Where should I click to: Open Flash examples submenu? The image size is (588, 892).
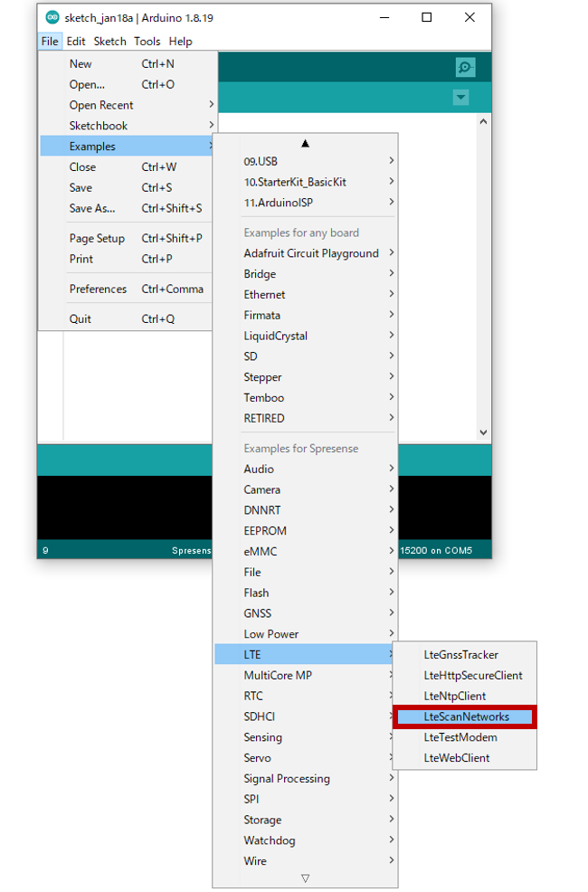[x=306, y=593]
